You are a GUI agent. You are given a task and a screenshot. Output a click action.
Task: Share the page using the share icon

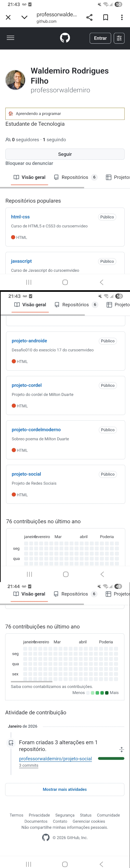coord(89,18)
